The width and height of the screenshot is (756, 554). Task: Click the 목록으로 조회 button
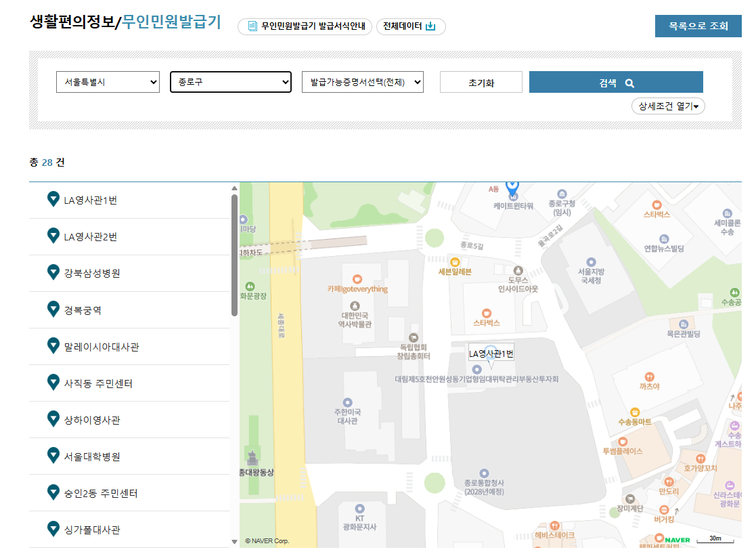click(698, 26)
